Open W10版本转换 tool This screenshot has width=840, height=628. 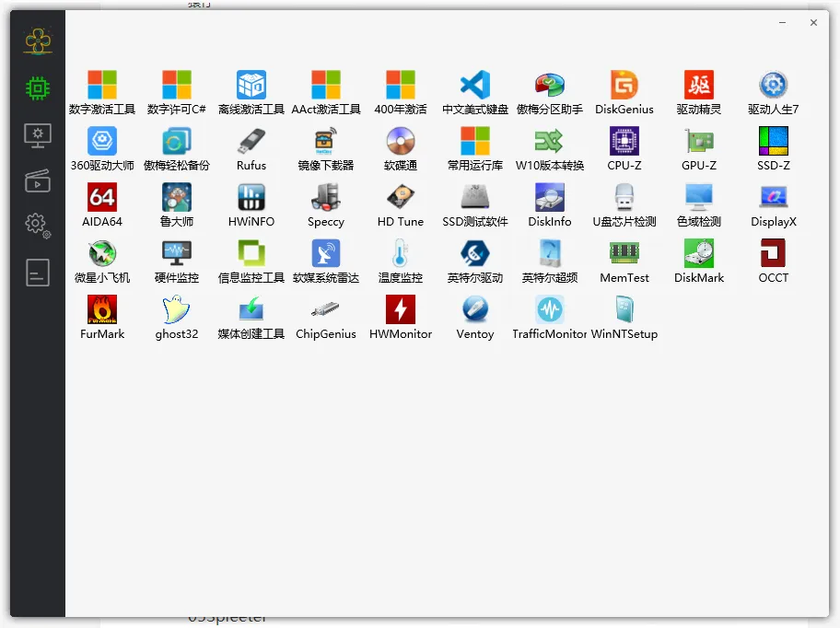point(550,141)
